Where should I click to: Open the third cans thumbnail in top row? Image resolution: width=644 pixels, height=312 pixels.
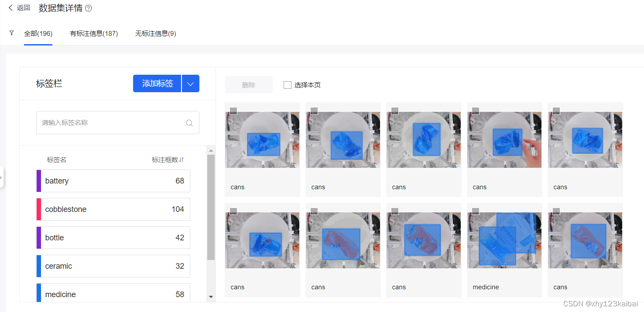pos(424,140)
